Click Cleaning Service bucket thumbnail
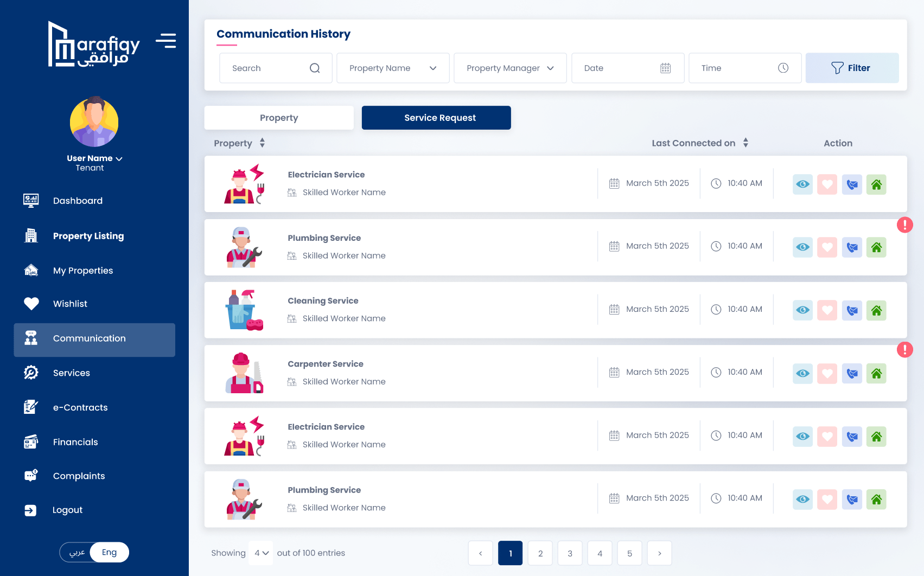 coord(244,310)
